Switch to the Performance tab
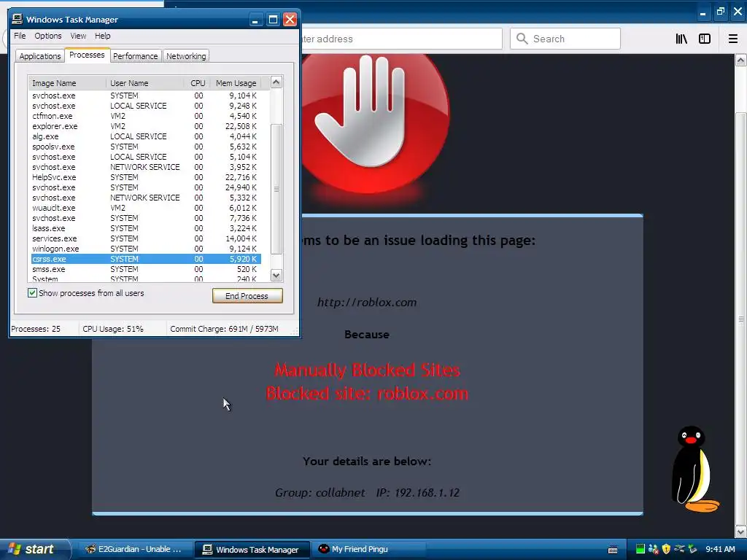Image resolution: width=747 pixels, height=560 pixels. pos(135,56)
